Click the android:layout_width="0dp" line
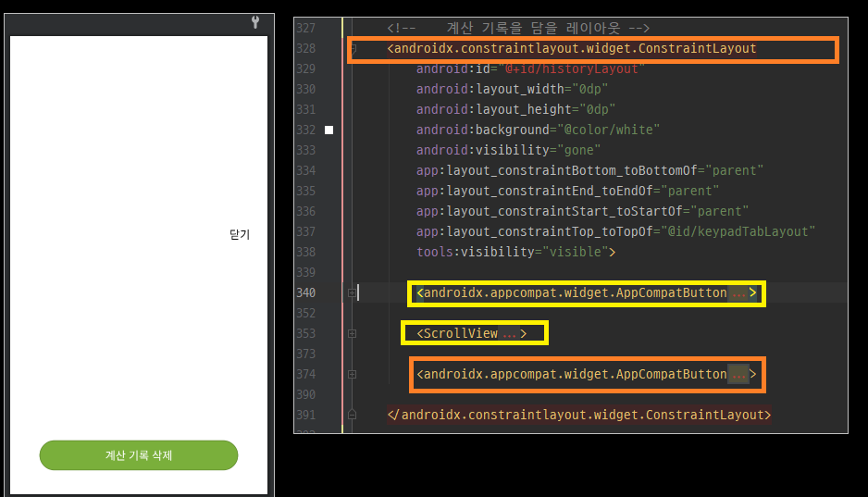Viewport: 868px width, 497px height. pos(512,89)
